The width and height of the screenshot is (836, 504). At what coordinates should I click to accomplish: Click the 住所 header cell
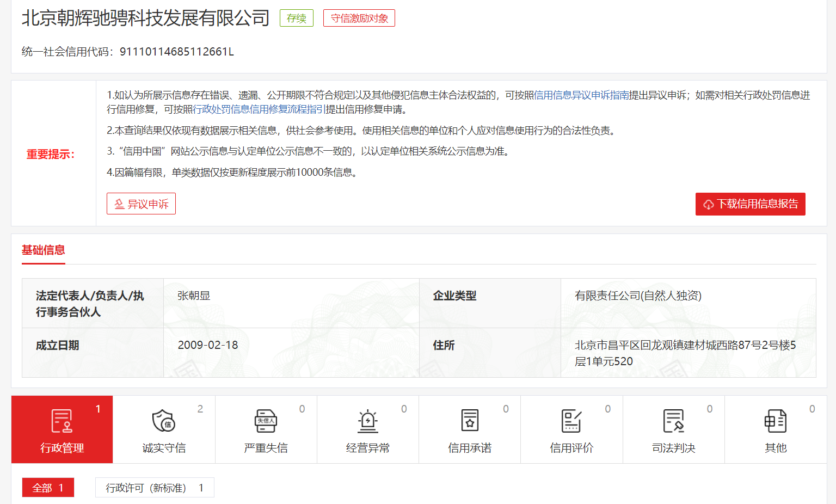[x=490, y=353]
